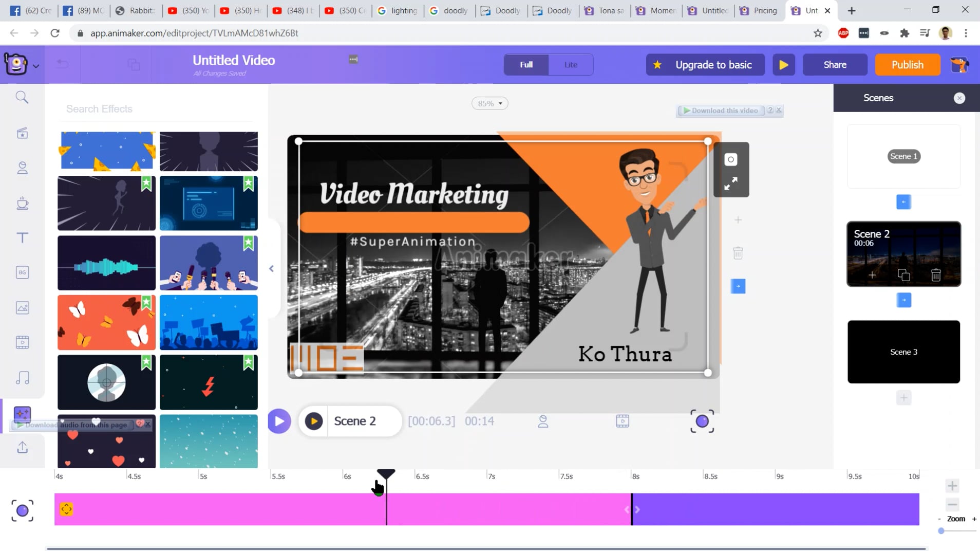The height and width of the screenshot is (551, 980).
Task: Add scene via plus icon on Scene 2
Action: [x=872, y=275]
